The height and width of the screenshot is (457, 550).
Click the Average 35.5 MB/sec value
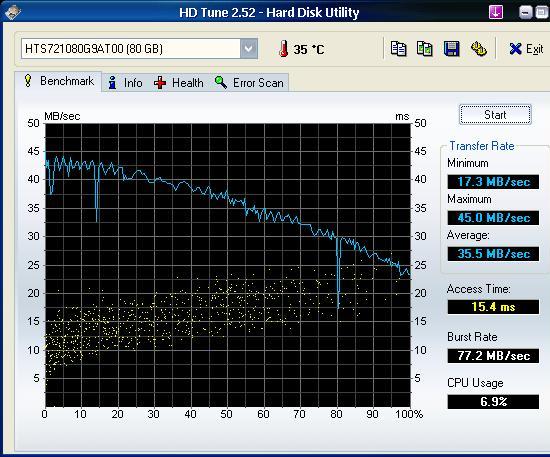coord(493,254)
